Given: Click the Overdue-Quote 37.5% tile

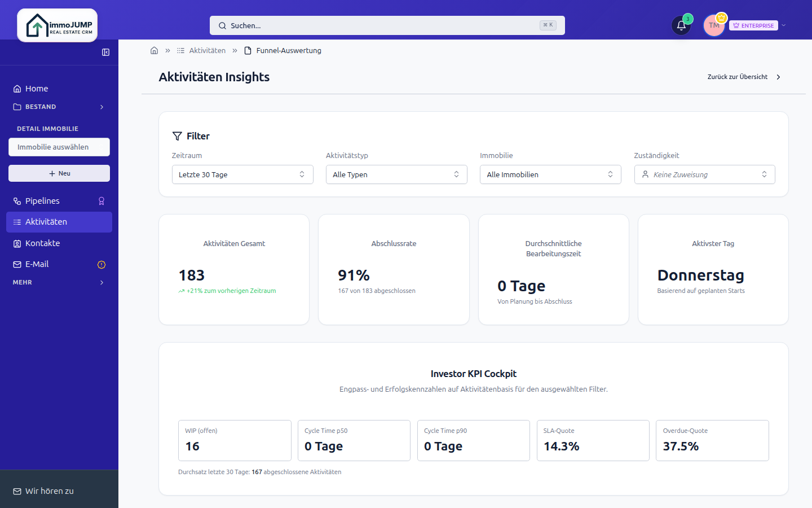Looking at the screenshot, I should [712, 440].
